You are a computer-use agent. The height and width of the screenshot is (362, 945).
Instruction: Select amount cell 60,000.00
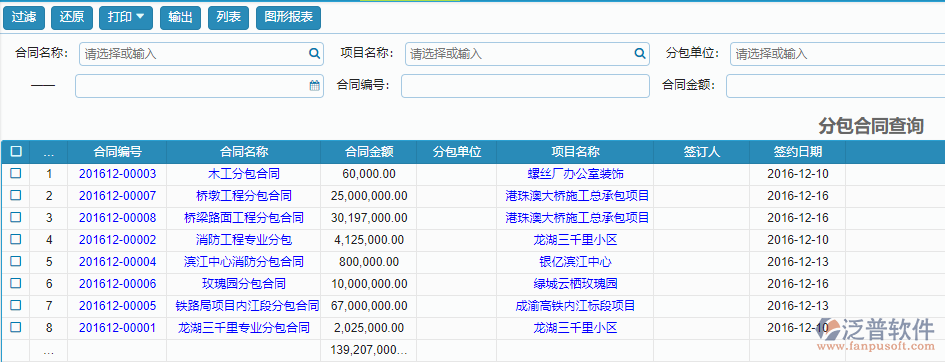click(x=369, y=174)
